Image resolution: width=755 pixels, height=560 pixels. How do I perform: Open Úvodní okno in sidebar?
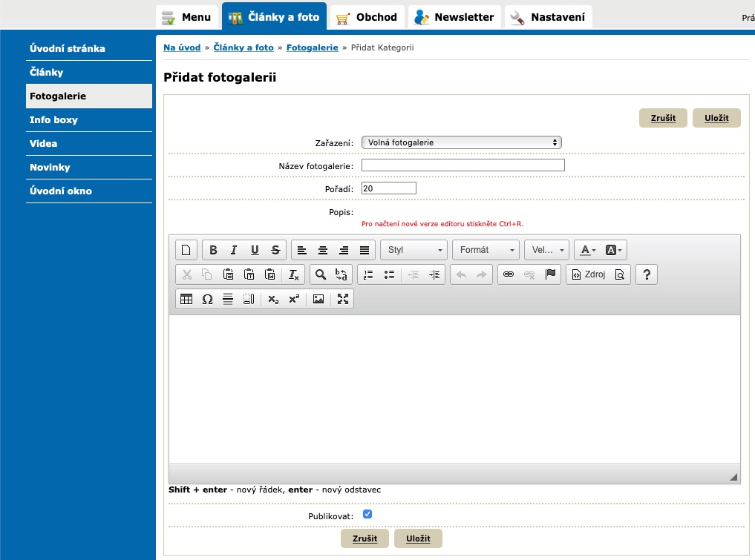[x=88, y=191]
